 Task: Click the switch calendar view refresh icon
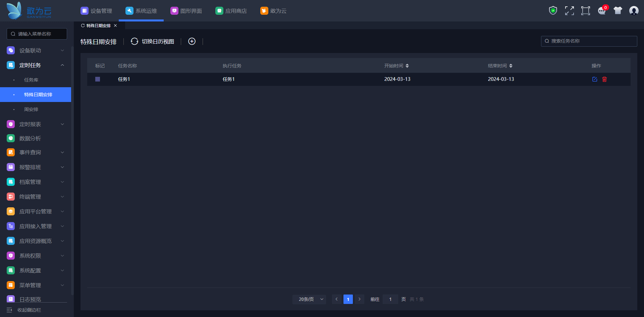pyautogui.click(x=135, y=41)
